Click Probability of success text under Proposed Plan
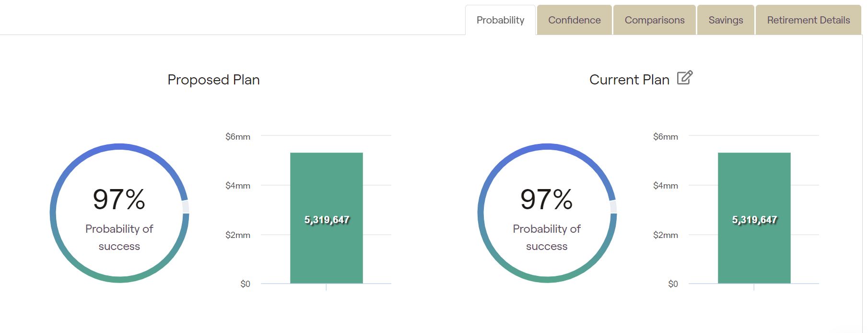 [119, 238]
